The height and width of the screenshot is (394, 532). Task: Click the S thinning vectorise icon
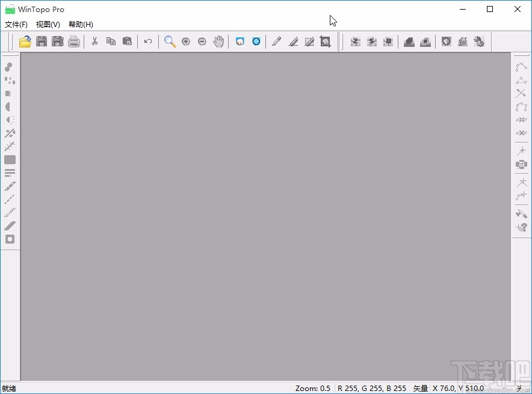[371, 42]
